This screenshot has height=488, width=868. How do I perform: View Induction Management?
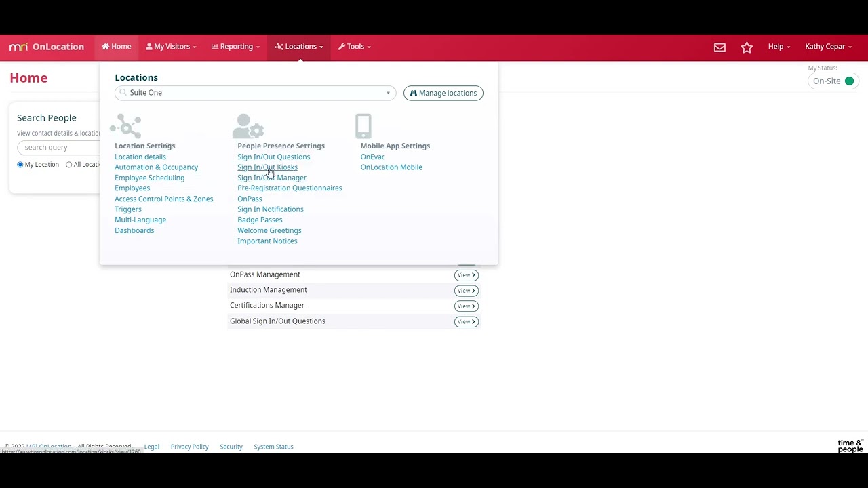click(x=466, y=291)
